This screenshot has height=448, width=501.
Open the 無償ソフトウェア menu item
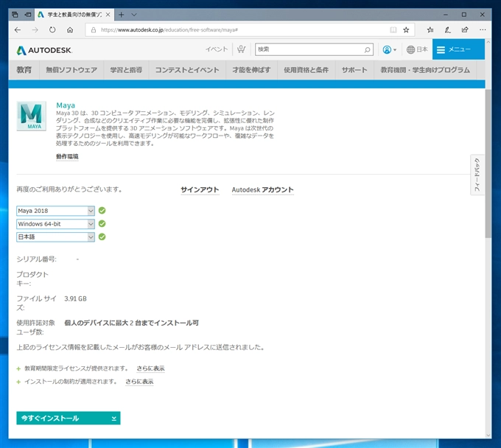[71, 70]
